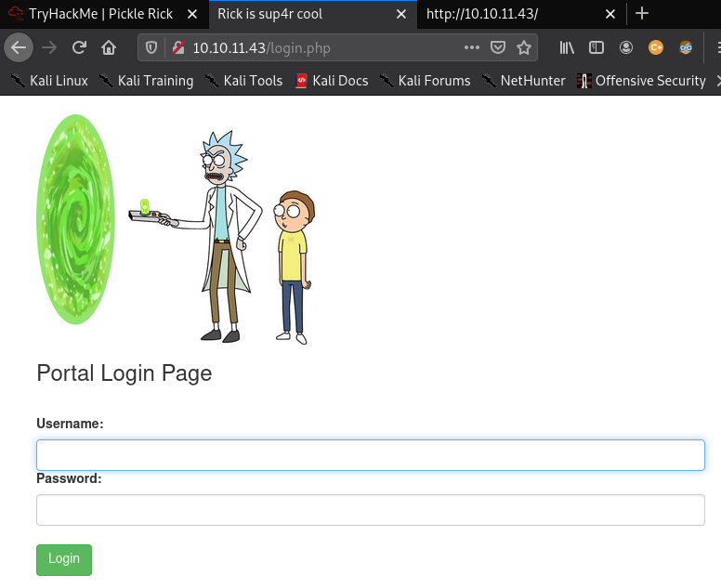Open Kali Docs bookmark
The width and height of the screenshot is (721, 588).
(x=332, y=81)
